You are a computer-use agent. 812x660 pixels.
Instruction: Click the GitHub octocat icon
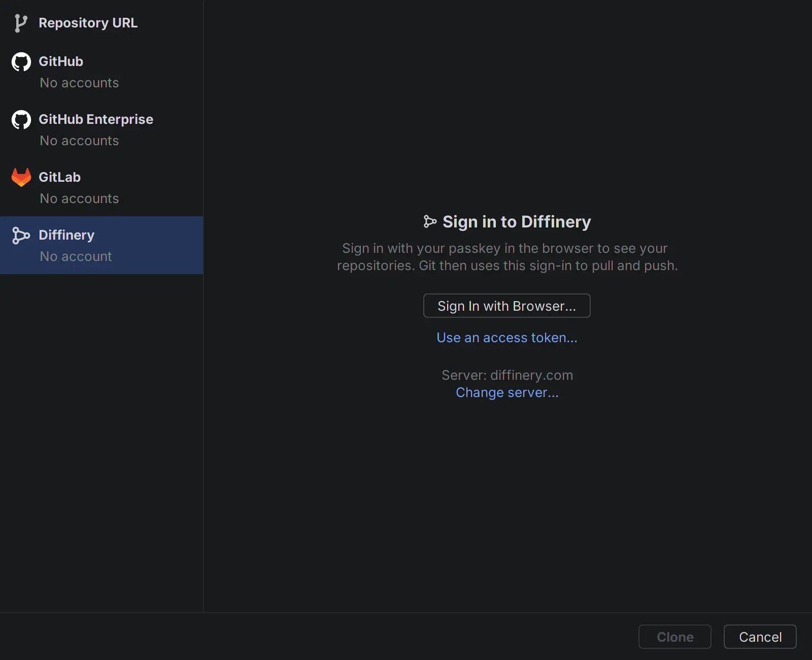click(21, 62)
